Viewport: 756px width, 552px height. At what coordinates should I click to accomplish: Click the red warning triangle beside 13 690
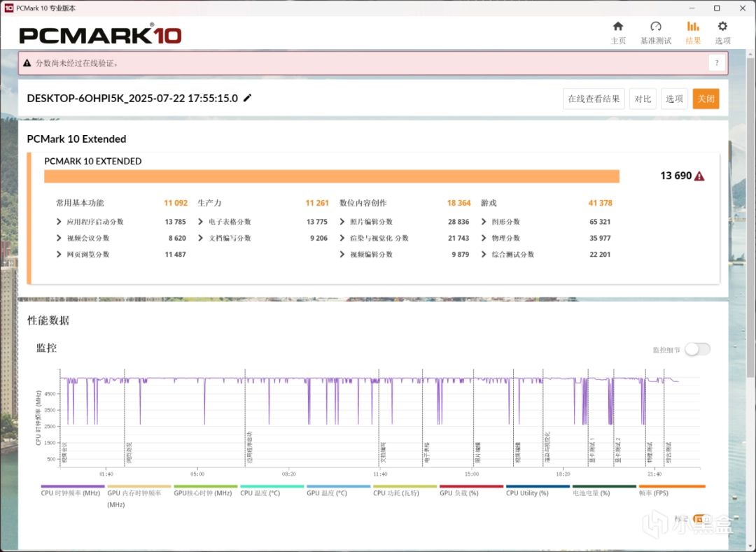pos(699,176)
